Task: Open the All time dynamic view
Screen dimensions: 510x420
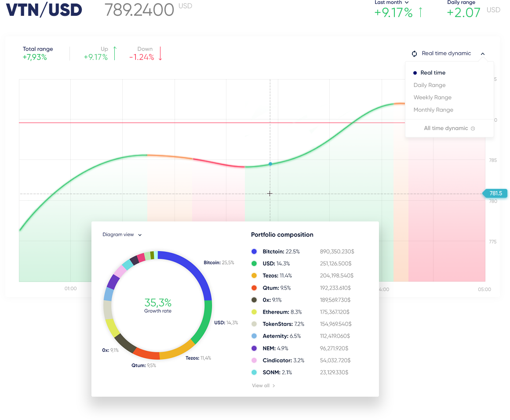Action: click(446, 128)
